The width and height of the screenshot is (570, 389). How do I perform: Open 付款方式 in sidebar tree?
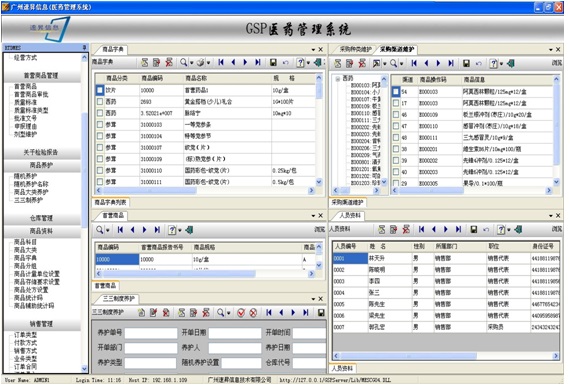coord(25,342)
